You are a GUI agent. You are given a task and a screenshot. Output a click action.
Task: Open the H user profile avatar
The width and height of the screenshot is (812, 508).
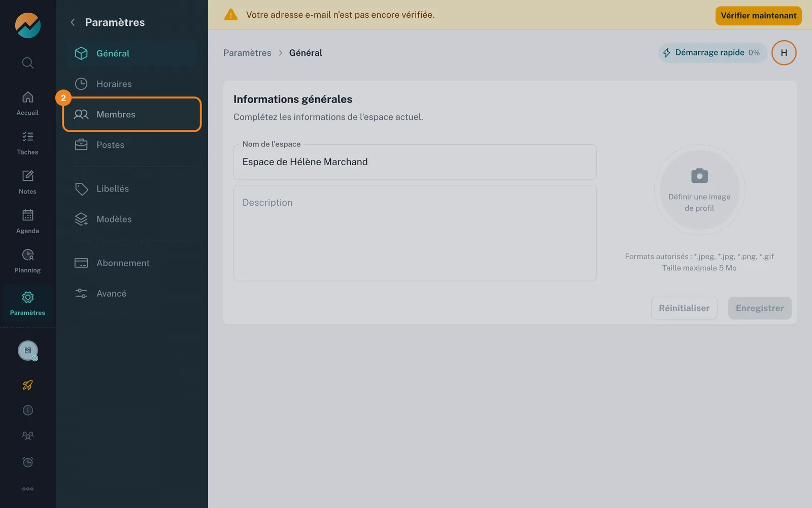pos(784,53)
